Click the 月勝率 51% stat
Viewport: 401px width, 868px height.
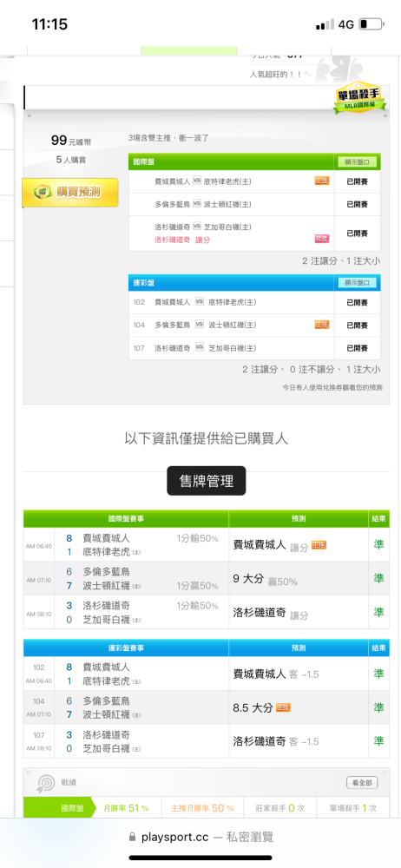coord(126,807)
